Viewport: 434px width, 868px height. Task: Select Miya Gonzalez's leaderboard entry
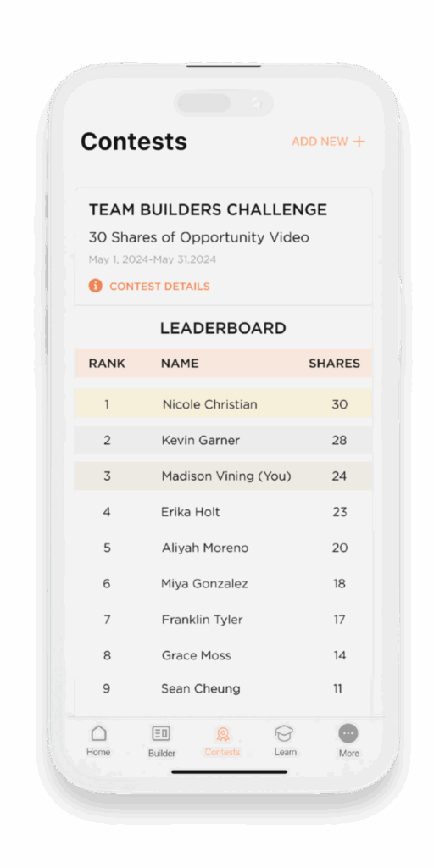(x=224, y=583)
